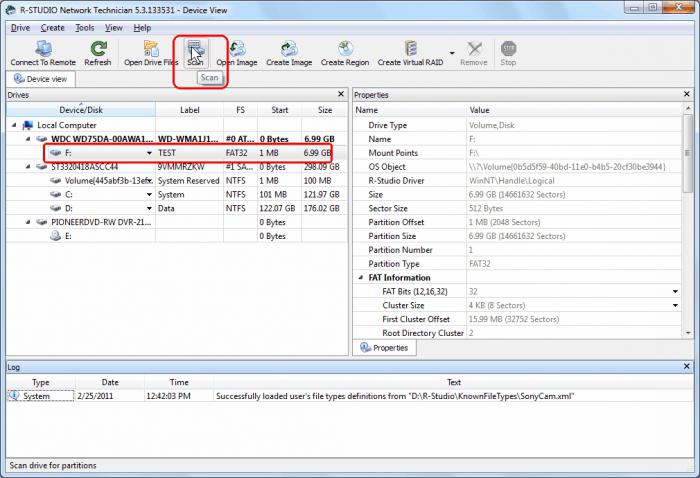
Task: Collapse the Local Computer tree node
Action: coord(14,125)
